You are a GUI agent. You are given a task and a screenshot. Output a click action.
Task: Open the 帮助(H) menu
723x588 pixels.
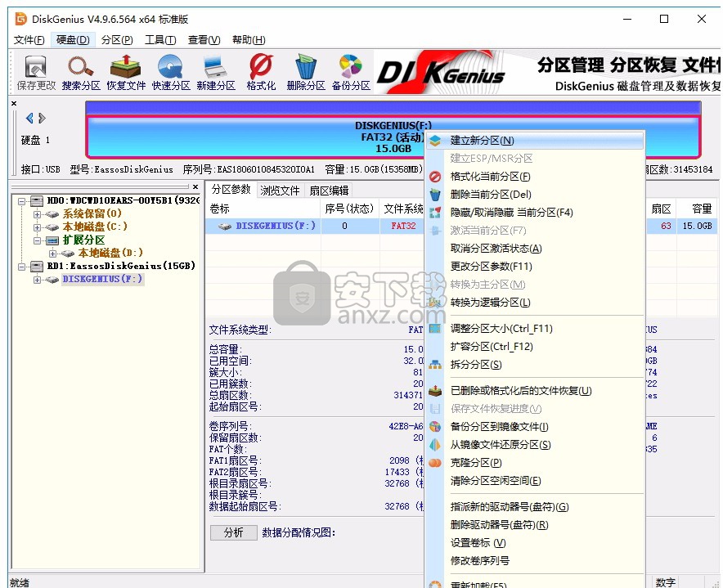249,39
